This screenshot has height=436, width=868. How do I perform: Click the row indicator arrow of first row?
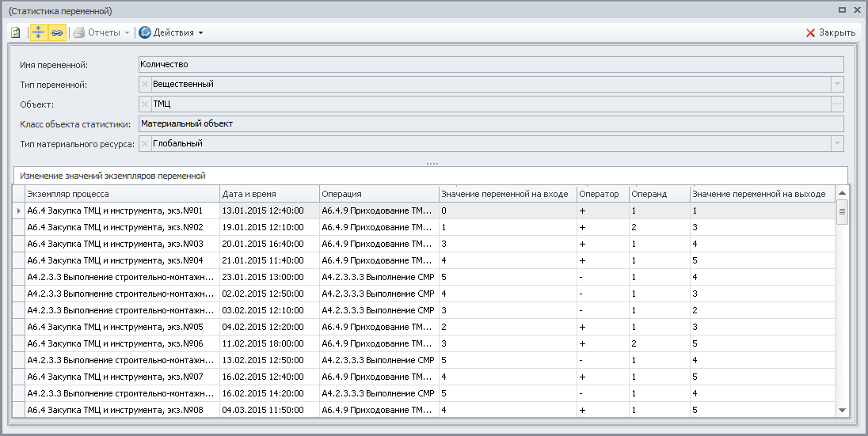point(18,211)
